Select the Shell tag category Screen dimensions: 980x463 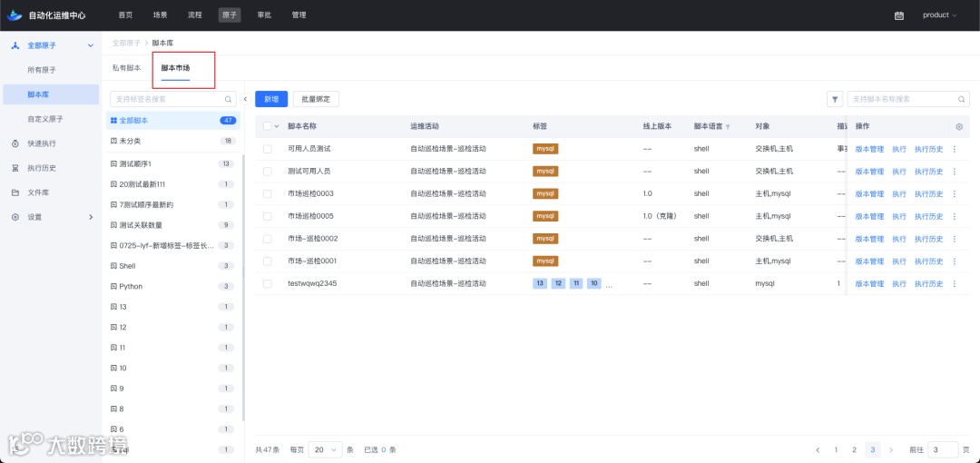tap(171, 266)
